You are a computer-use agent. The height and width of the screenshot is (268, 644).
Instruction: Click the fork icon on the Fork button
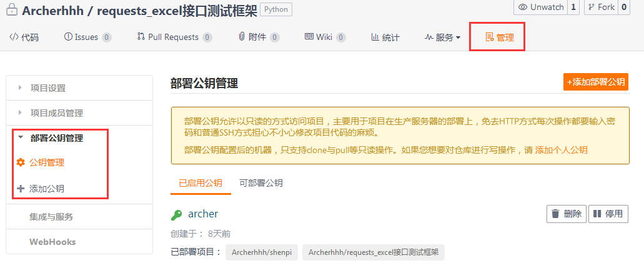coord(592,7)
